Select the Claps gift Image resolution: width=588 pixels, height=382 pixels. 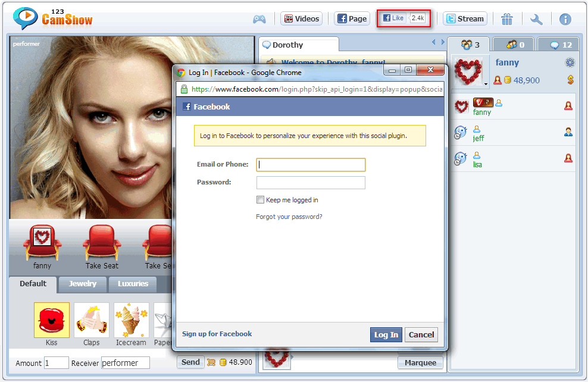tap(92, 320)
